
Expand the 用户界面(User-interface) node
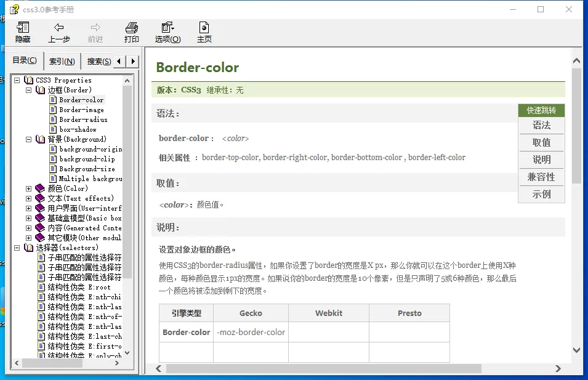pos(28,208)
